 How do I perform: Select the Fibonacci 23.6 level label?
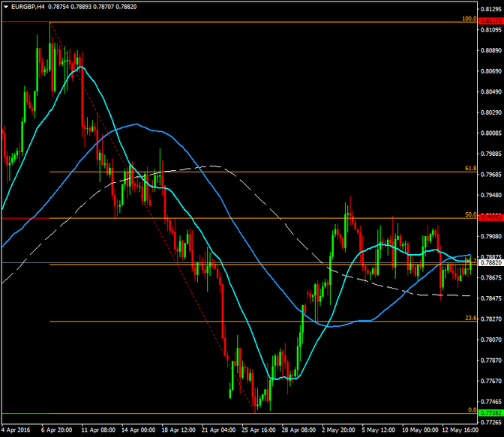tap(471, 318)
